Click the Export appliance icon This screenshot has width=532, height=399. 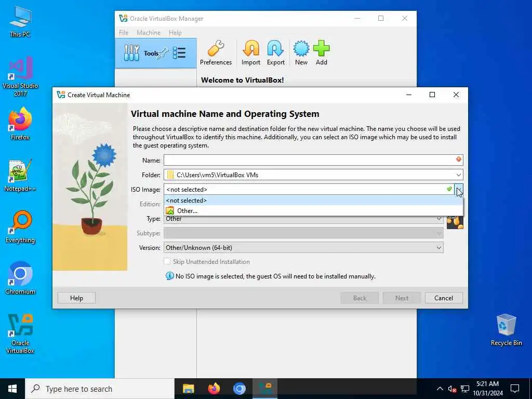[275, 53]
